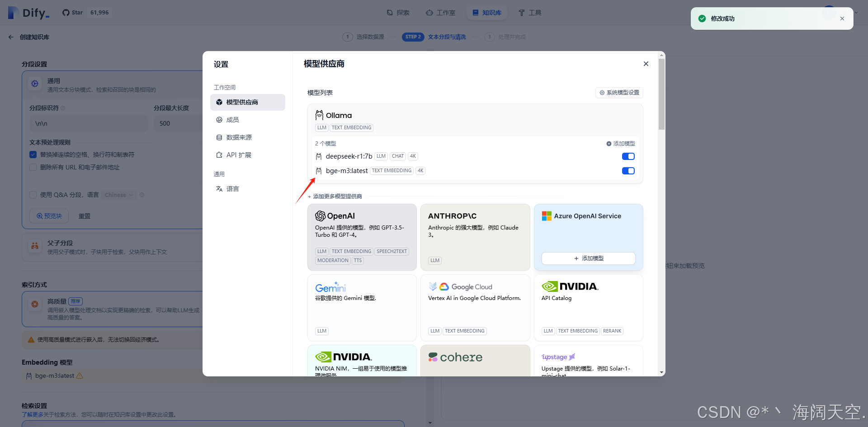The width and height of the screenshot is (868, 427).
Task: Open the 了解更多 link
Action: tap(33, 414)
